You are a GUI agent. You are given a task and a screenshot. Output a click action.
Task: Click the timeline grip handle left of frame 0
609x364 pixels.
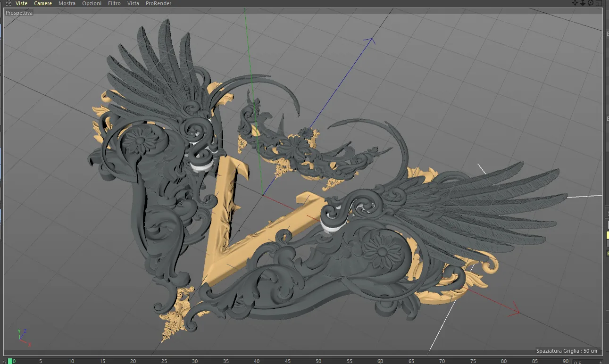[x=4, y=361]
